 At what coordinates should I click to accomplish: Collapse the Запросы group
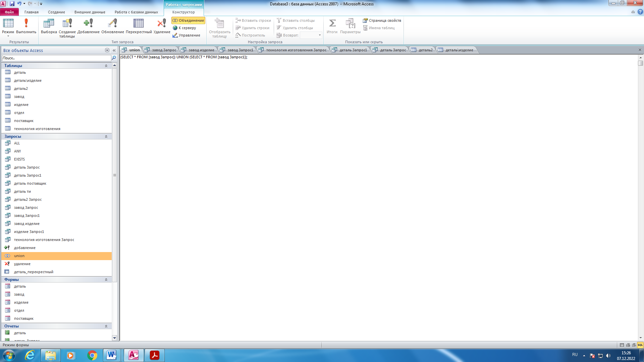click(x=106, y=136)
